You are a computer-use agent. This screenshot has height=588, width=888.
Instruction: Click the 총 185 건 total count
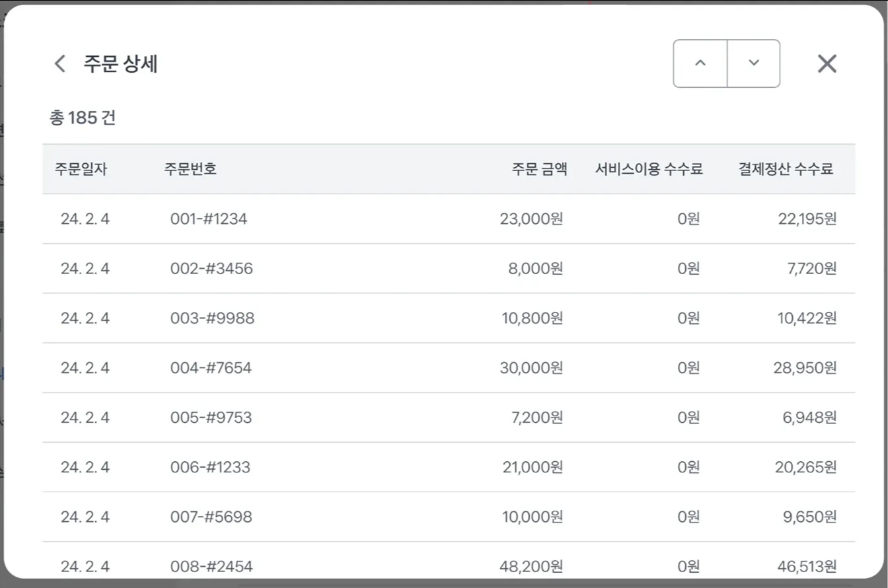[x=83, y=118]
